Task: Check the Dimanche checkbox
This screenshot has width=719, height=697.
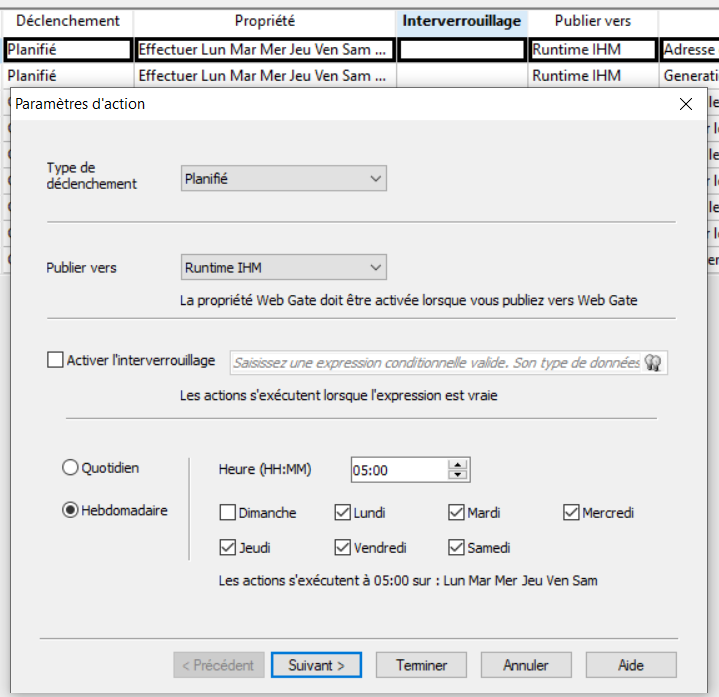Action: click(227, 513)
